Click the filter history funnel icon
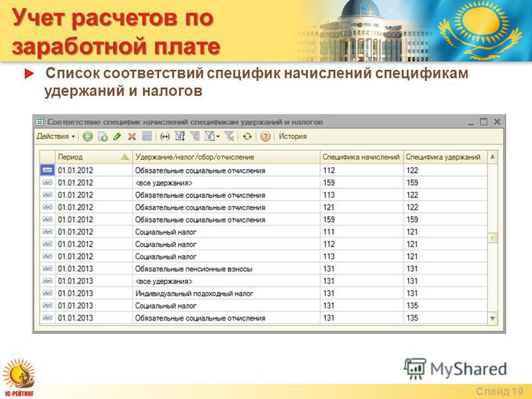This screenshot has width=532, height=399. pos(209,136)
